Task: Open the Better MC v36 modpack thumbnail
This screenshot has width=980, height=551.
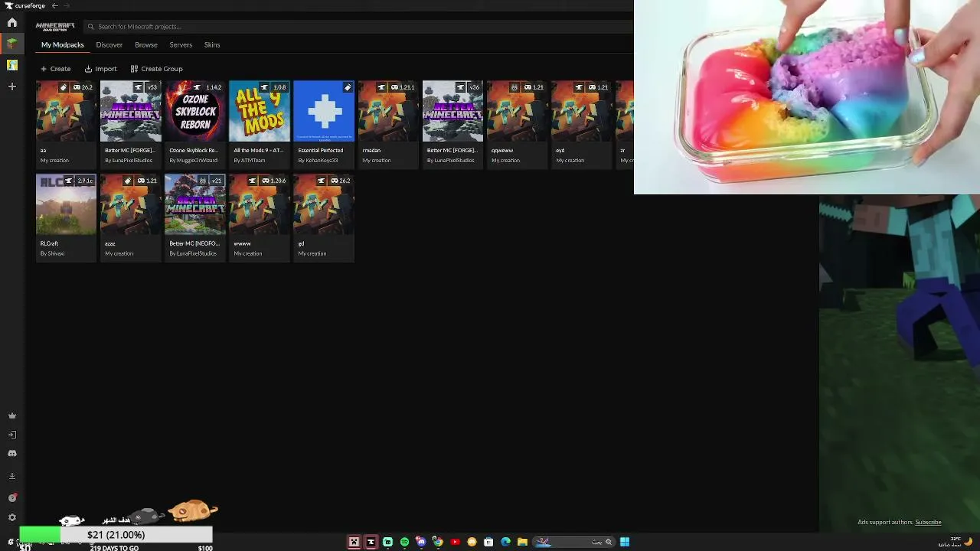Action: pyautogui.click(x=453, y=111)
